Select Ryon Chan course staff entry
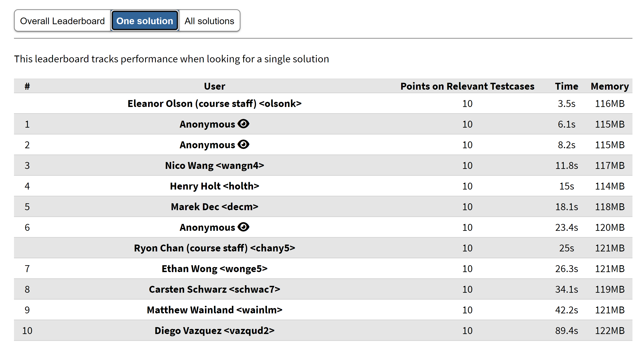Image resolution: width=644 pixels, height=342 pixels. pos(214,248)
